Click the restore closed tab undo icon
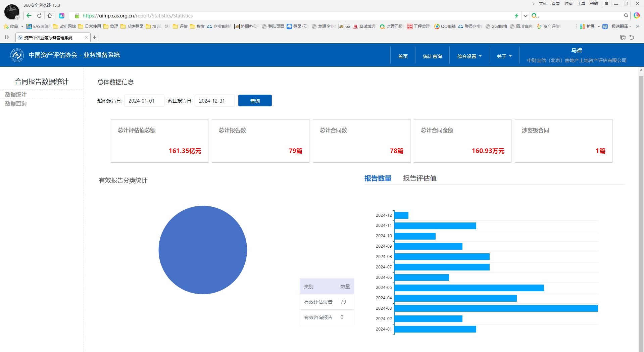 (x=632, y=37)
